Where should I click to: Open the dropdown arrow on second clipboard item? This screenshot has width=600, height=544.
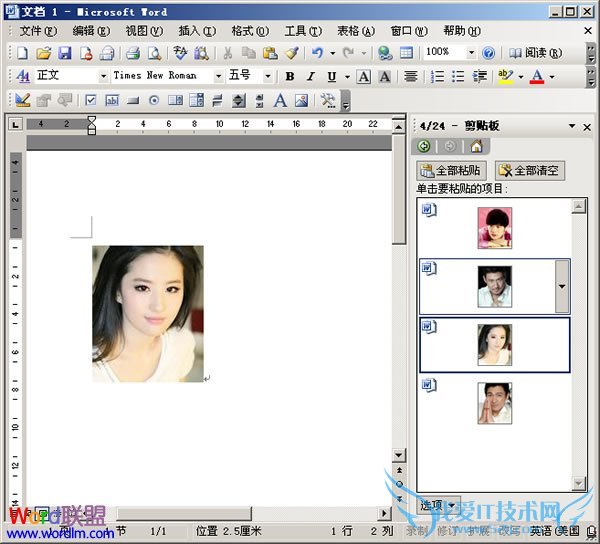pyautogui.click(x=561, y=286)
